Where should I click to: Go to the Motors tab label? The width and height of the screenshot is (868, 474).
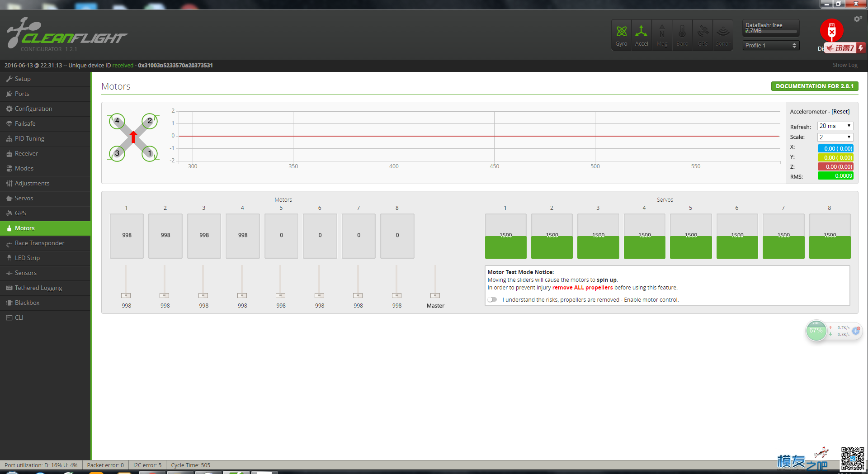point(24,228)
